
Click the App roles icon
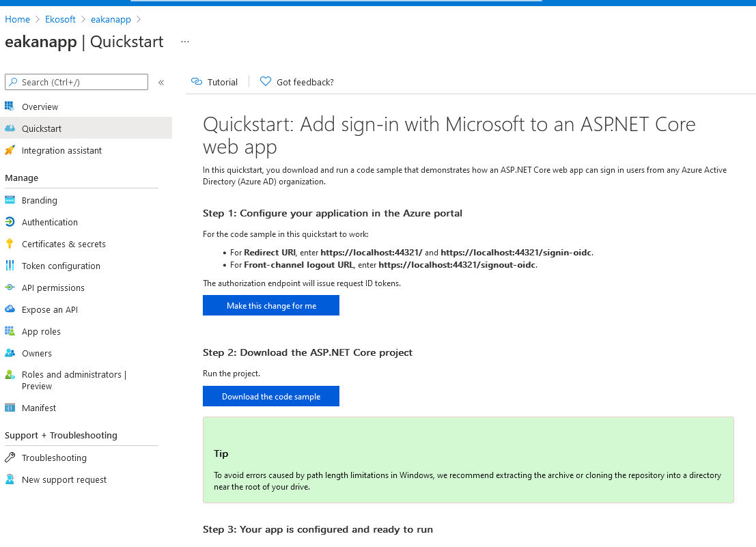(10, 331)
